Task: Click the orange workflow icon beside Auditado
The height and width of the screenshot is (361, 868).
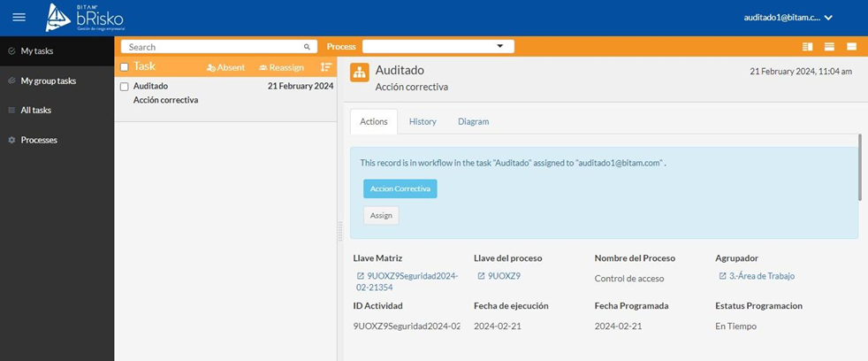Action: (x=360, y=73)
